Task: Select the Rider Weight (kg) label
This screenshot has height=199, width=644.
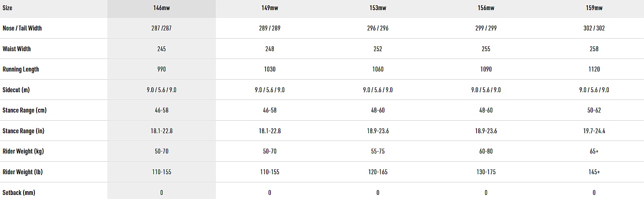Action: (x=23, y=151)
